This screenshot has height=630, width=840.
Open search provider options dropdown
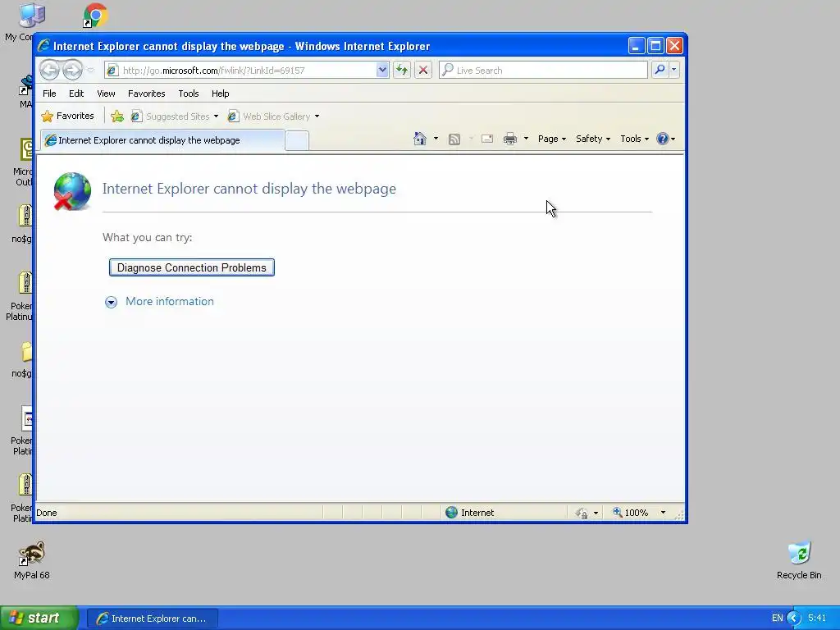point(674,70)
